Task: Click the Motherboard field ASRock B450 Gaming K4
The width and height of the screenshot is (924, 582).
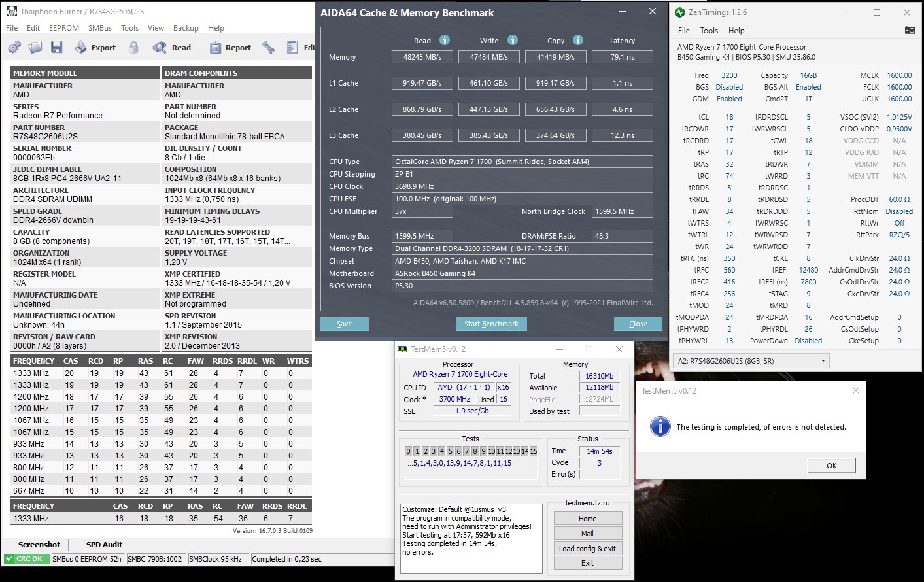Action: [x=522, y=273]
